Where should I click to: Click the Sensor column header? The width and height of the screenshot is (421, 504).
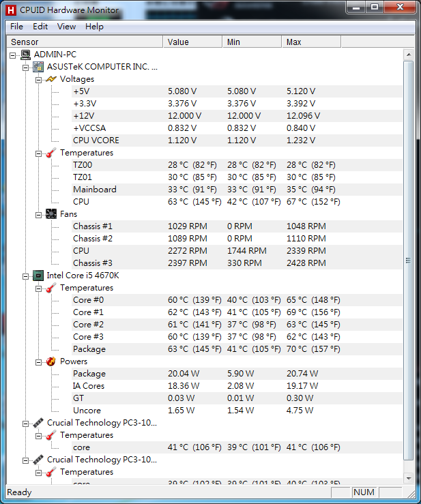click(x=85, y=42)
